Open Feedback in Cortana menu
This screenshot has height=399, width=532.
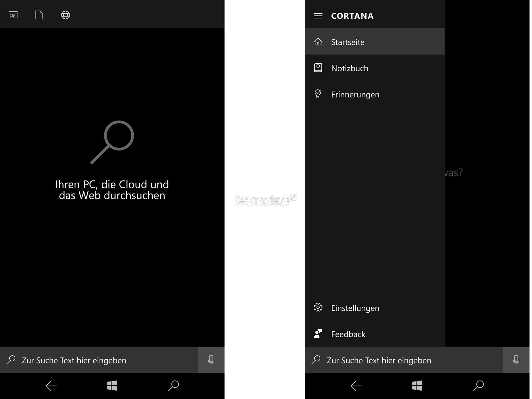point(375,334)
